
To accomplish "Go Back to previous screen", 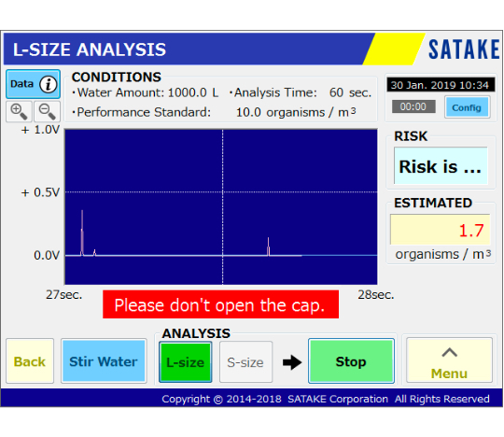I will pos(30,360).
